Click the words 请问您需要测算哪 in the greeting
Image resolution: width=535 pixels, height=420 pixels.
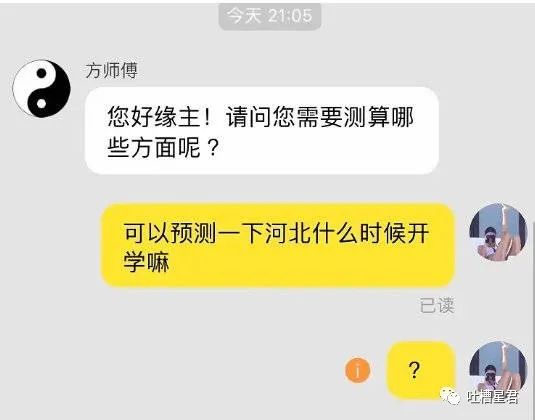pos(320,117)
